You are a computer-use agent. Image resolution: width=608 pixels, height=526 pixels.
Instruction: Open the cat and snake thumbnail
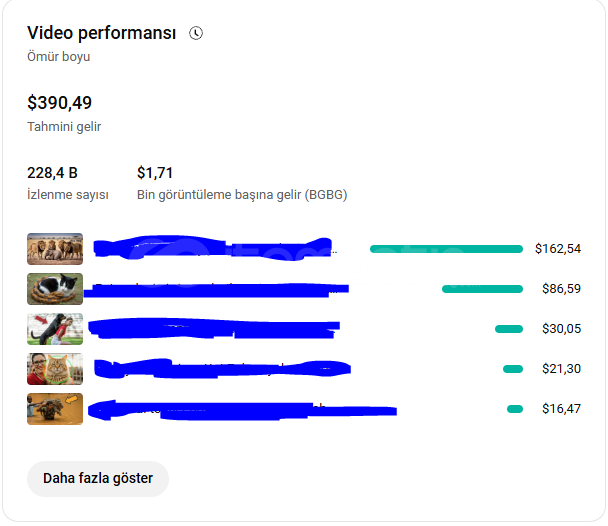tap(55, 289)
